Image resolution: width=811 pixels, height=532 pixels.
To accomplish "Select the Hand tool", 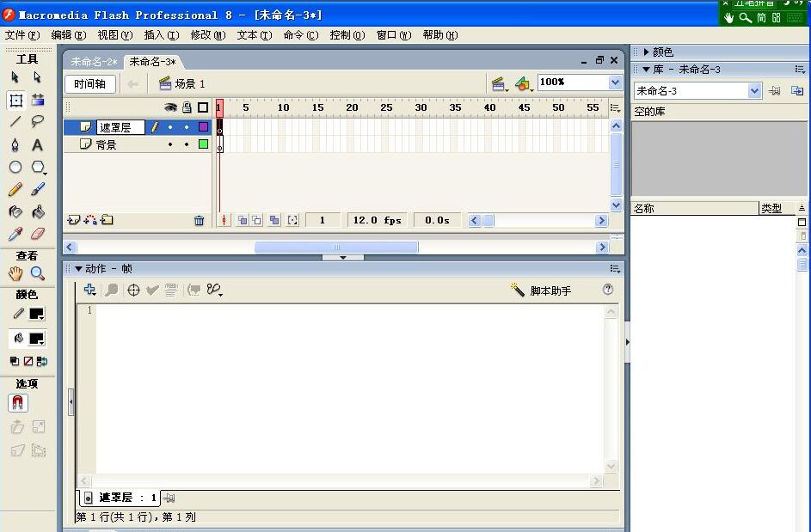I will click(15, 273).
